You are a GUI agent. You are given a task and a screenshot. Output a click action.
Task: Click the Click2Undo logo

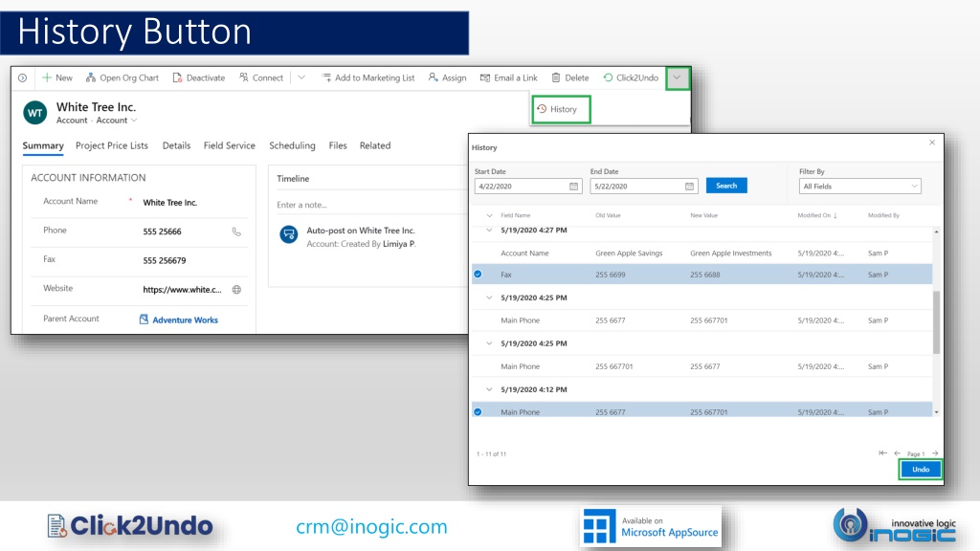(x=130, y=526)
